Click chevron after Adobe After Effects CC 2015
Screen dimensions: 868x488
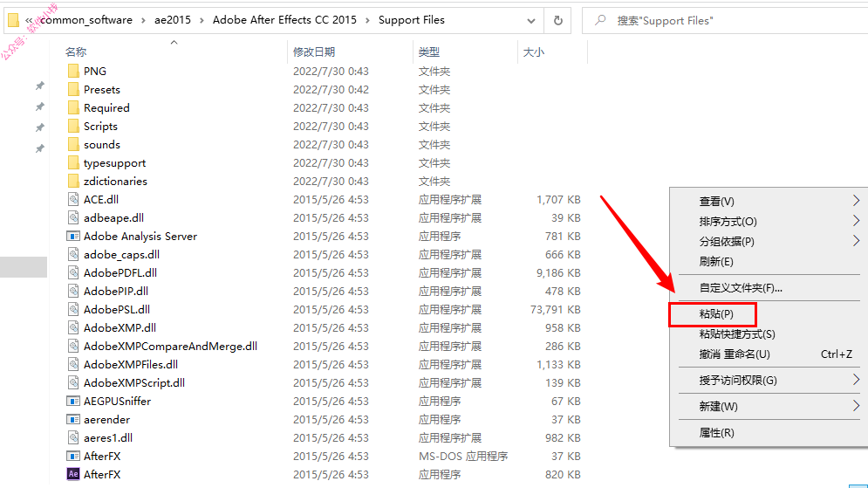[x=367, y=20]
